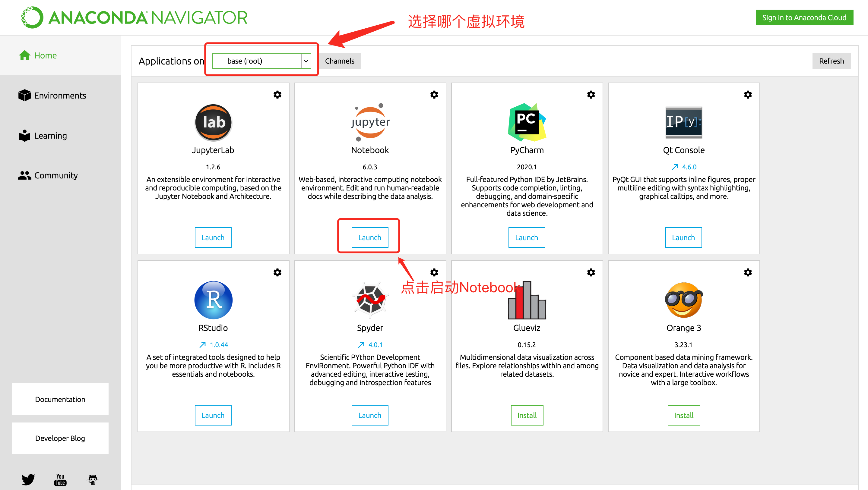Image resolution: width=868 pixels, height=490 pixels.
Task: Launch Spyder
Action: 370,415
